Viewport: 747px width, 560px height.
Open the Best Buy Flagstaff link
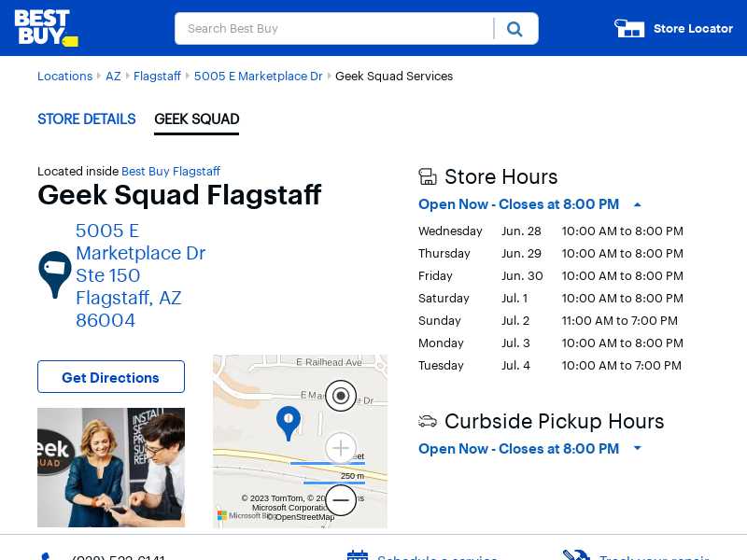171,172
